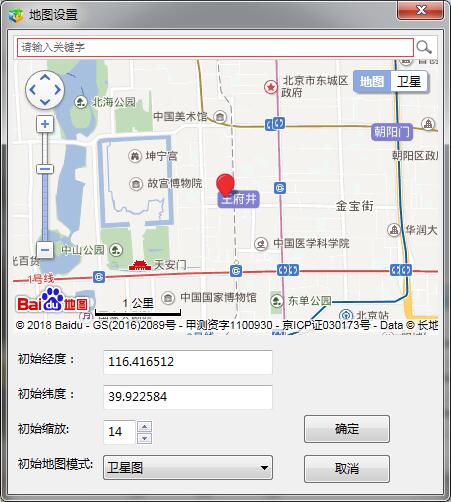Switch map view to 地图 mode
Image resolution: width=451 pixels, height=502 pixels.
tap(372, 81)
